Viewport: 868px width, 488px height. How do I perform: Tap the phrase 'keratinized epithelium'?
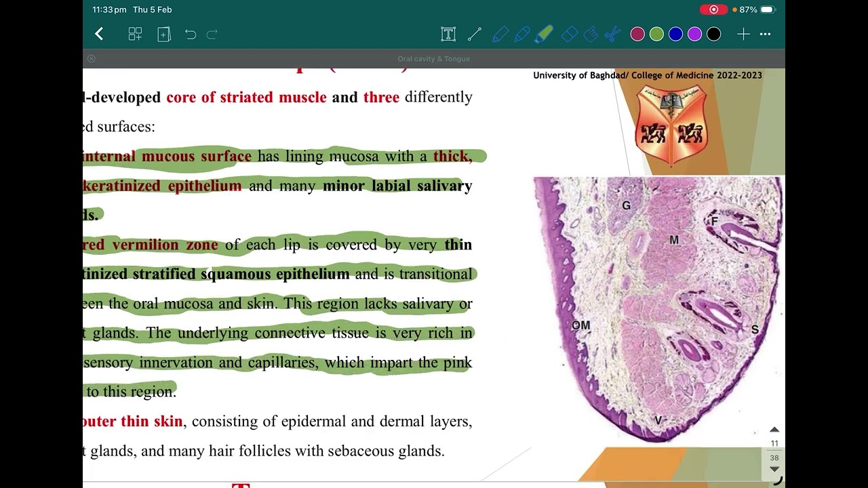(162, 186)
